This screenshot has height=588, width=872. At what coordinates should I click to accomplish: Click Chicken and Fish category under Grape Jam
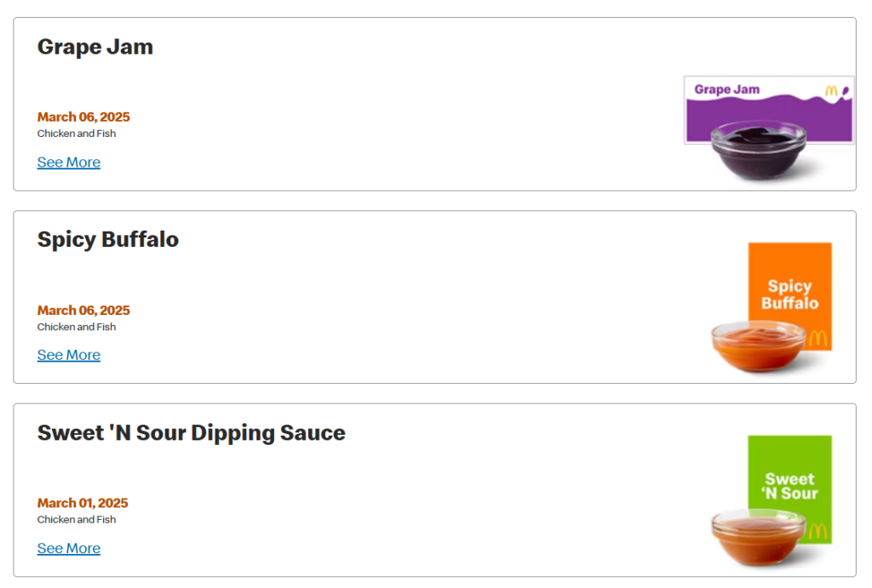pyautogui.click(x=77, y=134)
